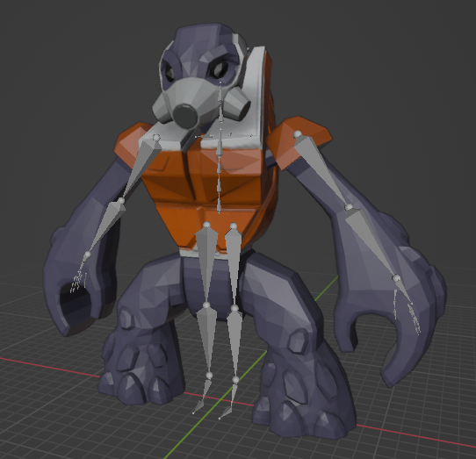Select the gas mask's dark front filter
This screenshot has width=476, height=459.
pyautogui.click(x=185, y=117)
